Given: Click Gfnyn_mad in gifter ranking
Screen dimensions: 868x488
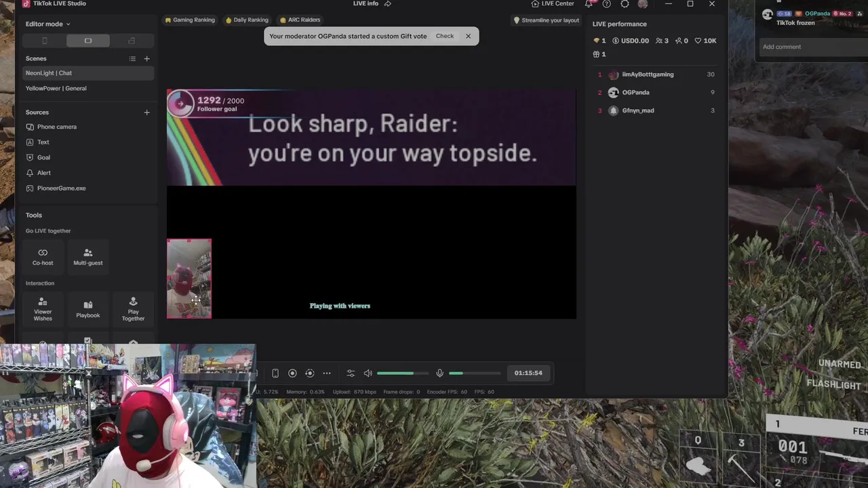Looking at the screenshot, I should 656,110.
